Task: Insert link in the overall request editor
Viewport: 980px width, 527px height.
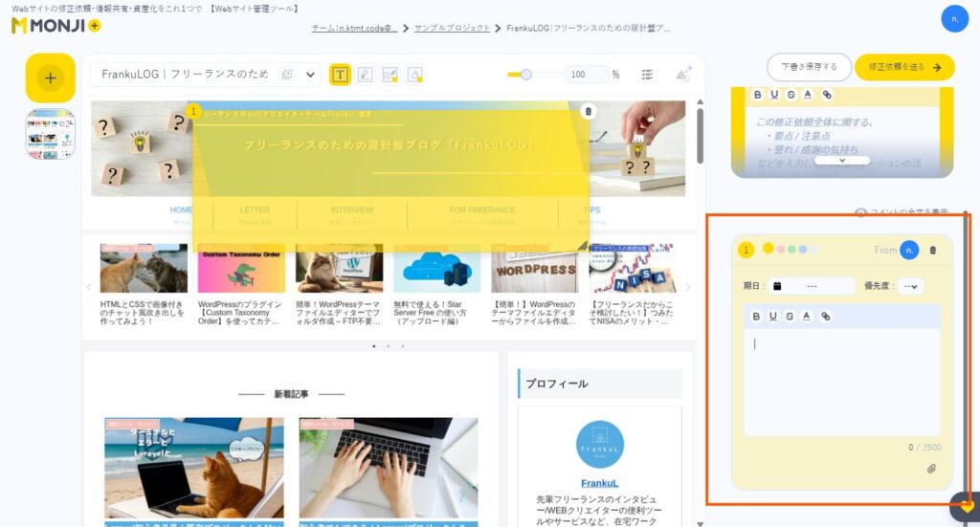Action: coord(827,95)
